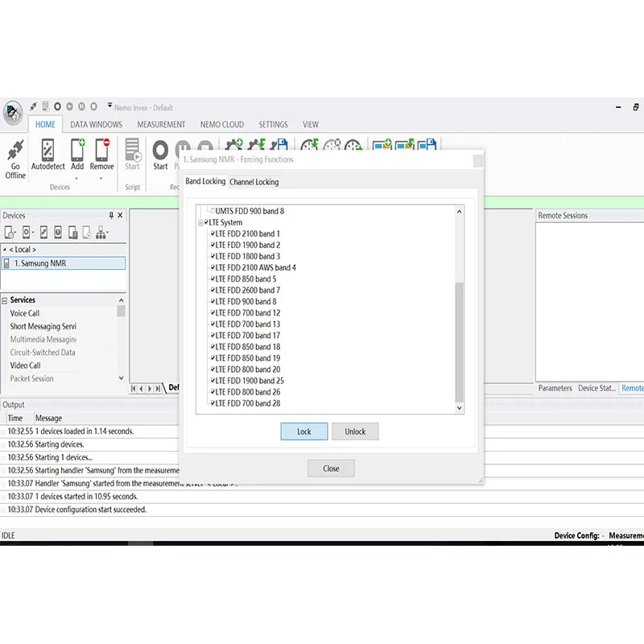Open the Add device dropdown arrow
Image resolution: width=644 pixels, height=644 pixels.
point(76,178)
